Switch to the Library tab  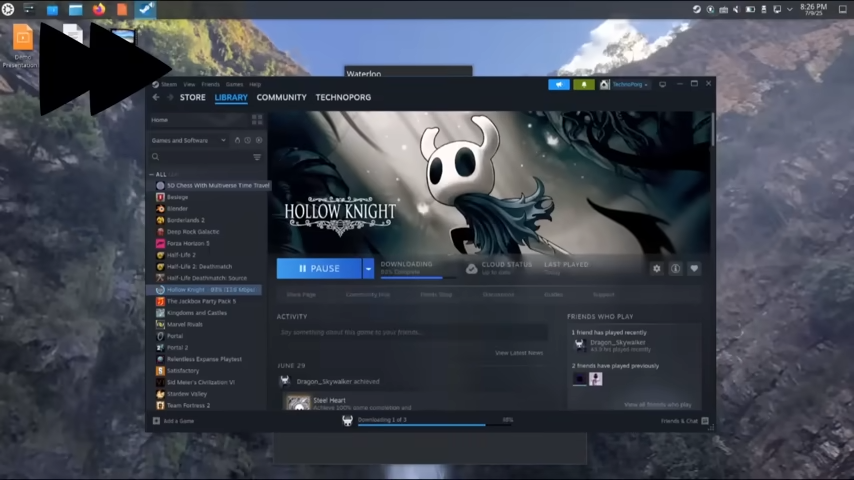tap(231, 98)
